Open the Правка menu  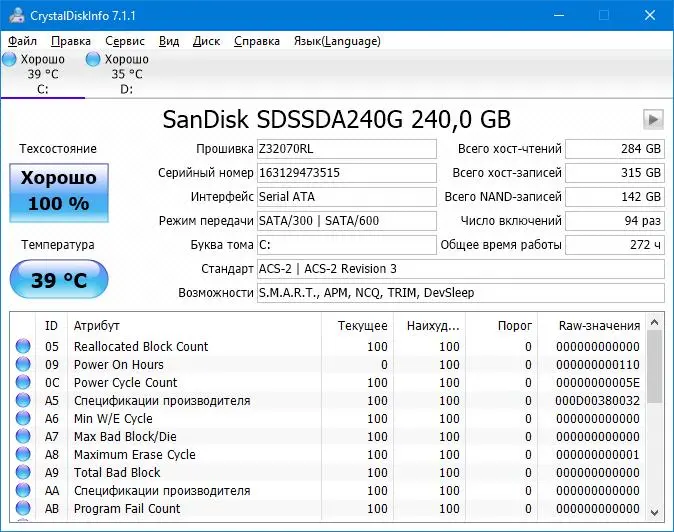pyautogui.click(x=71, y=41)
